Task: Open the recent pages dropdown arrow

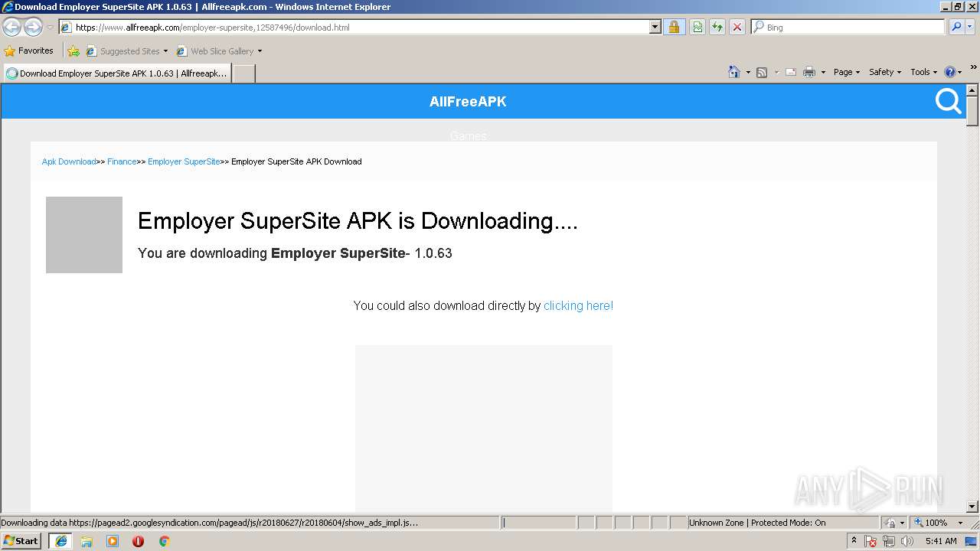Action: point(50,28)
